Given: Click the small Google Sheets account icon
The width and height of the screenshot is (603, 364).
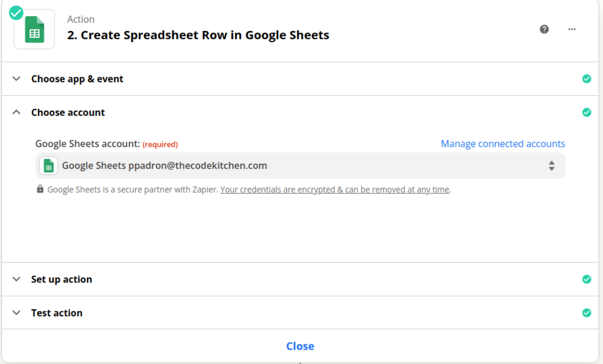Looking at the screenshot, I should (x=49, y=166).
